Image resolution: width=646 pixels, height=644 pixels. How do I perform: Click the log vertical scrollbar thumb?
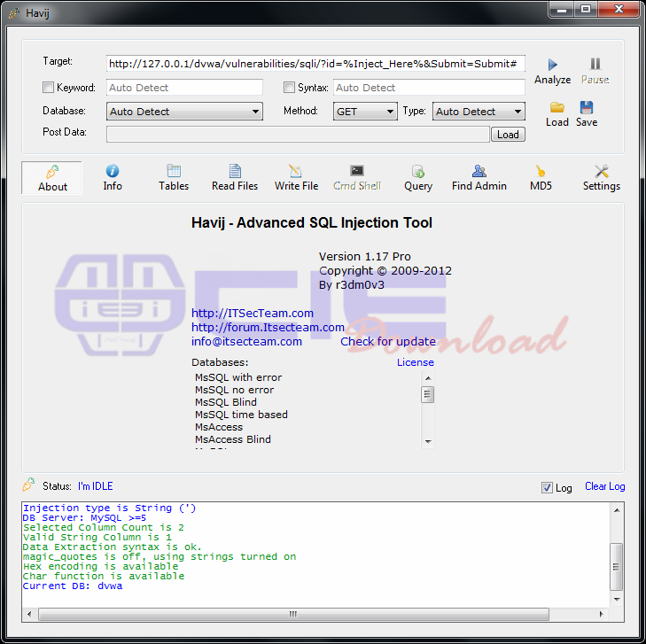tap(617, 567)
